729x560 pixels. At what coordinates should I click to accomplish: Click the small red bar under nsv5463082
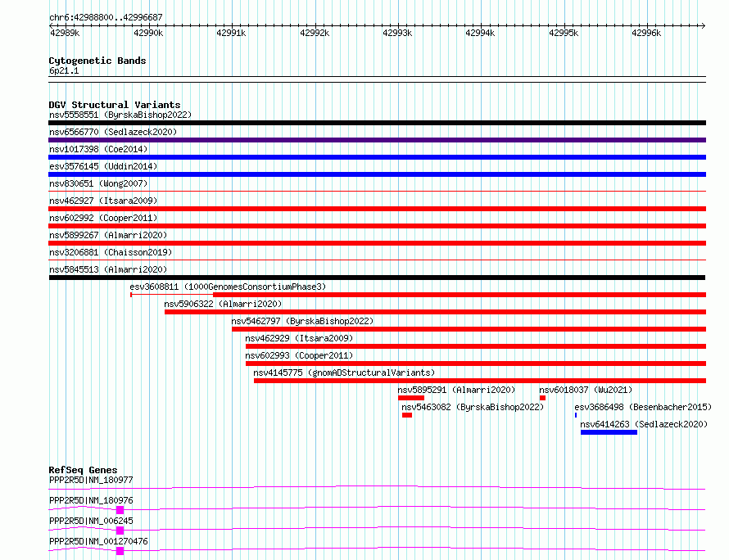(407, 415)
